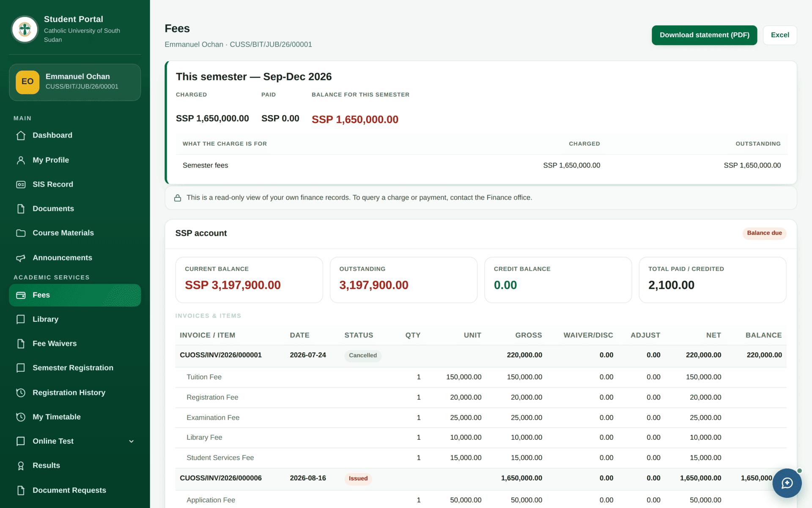Open My Timetable link
The image size is (812, 508).
tap(75, 417)
